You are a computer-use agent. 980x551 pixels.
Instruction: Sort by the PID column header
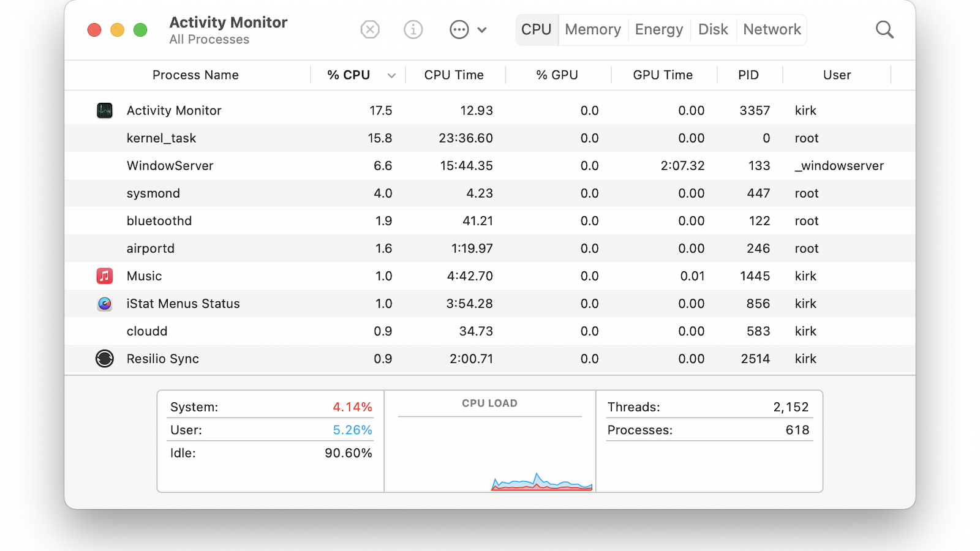[x=748, y=75]
